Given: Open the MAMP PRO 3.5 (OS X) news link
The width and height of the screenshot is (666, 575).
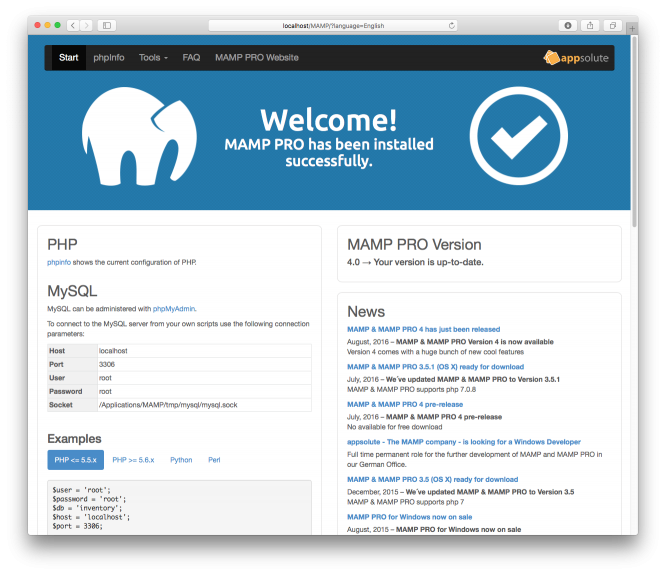Looking at the screenshot, I should pos(432,479).
